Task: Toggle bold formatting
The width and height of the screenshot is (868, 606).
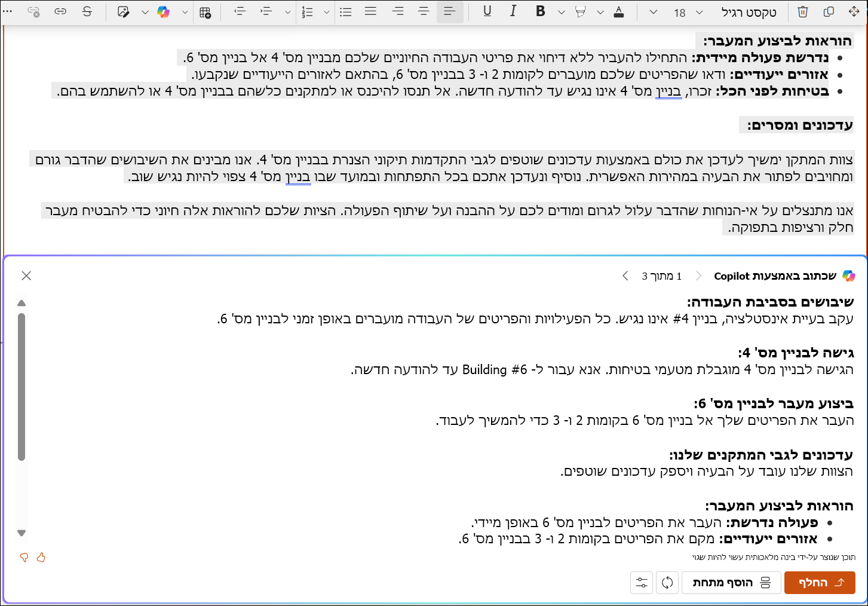Action: 541,12
